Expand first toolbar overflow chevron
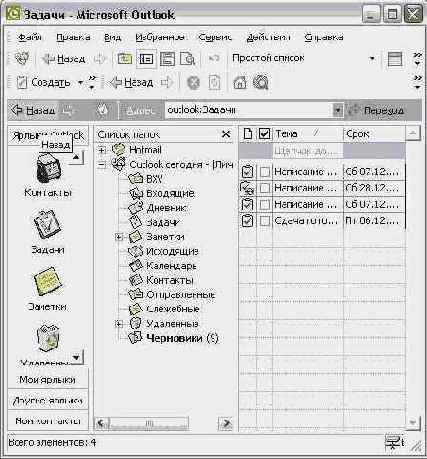 click(x=417, y=59)
